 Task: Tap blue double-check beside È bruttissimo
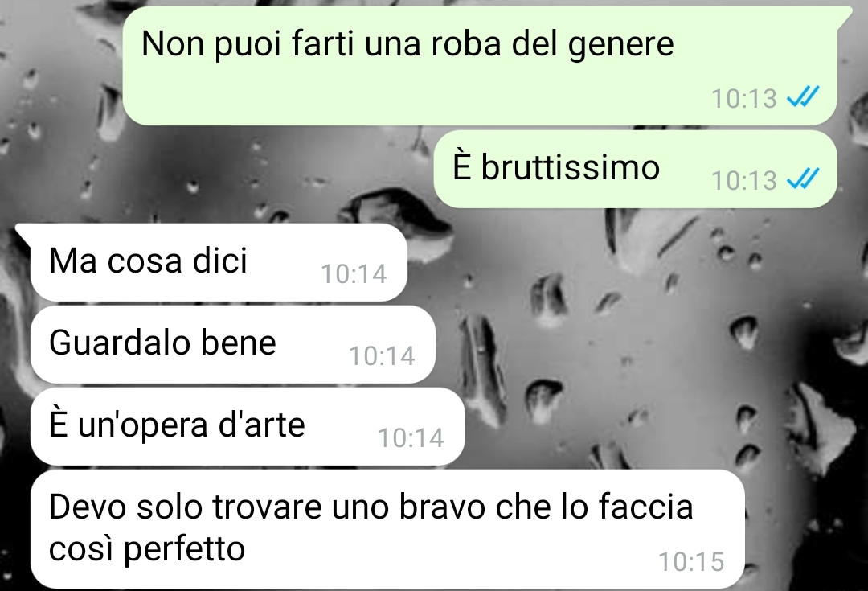tap(803, 179)
